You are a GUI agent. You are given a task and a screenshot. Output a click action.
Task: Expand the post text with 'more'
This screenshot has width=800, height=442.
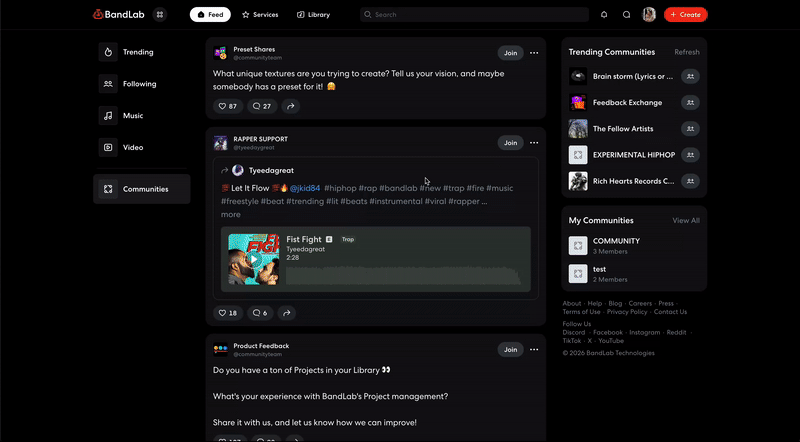pos(231,215)
